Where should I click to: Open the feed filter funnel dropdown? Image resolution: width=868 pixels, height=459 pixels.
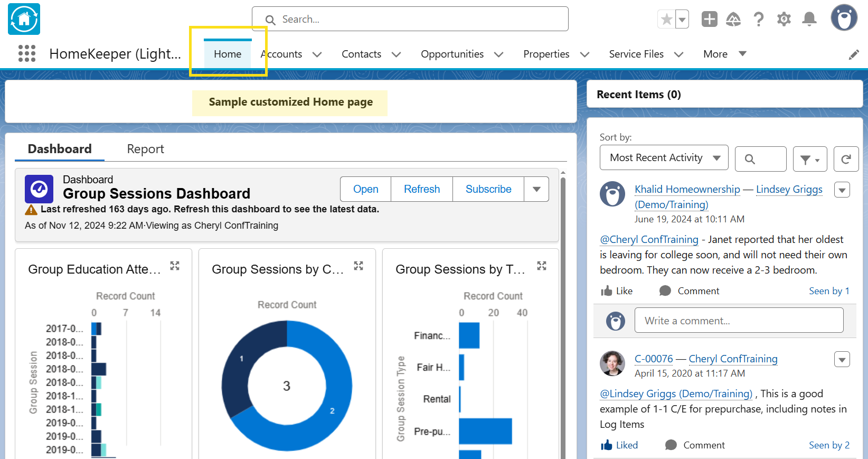809,159
